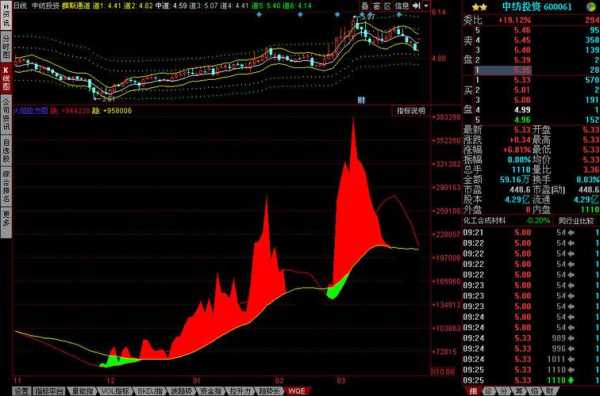Click the 财 marker below the K-line chart
This screenshot has width=600, height=396.
[361, 100]
